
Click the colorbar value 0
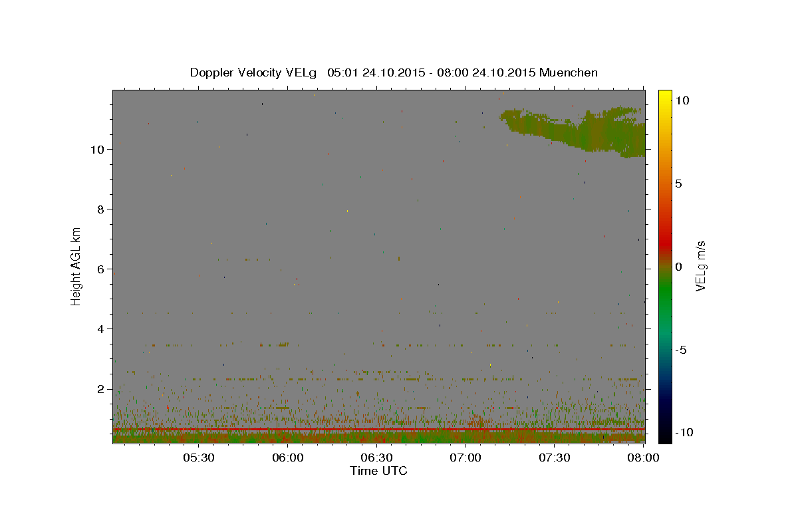tap(678, 267)
